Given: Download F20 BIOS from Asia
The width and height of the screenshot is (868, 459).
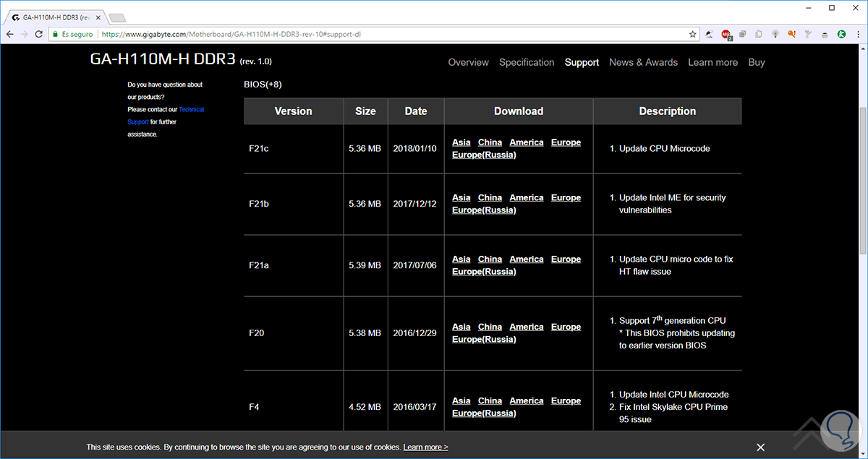Looking at the screenshot, I should pos(461,327).
